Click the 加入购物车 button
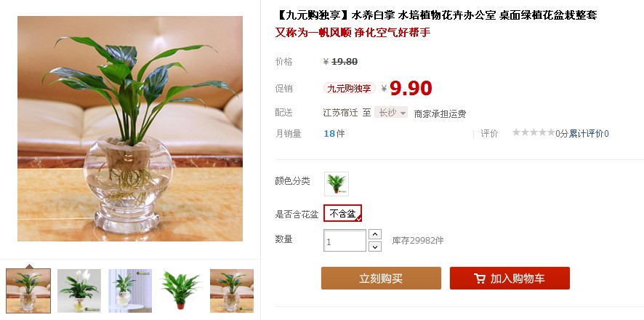 pyautogui.click(x=510, y=278)
